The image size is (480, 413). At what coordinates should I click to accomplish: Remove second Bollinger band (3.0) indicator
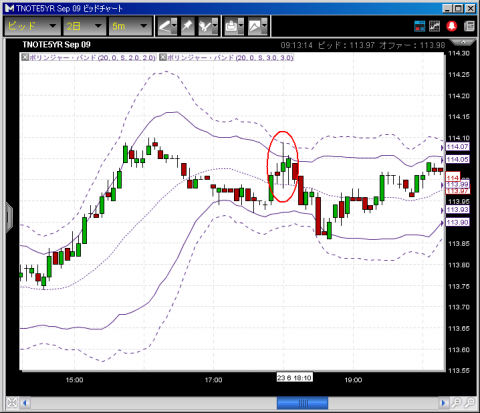[163, 57]
